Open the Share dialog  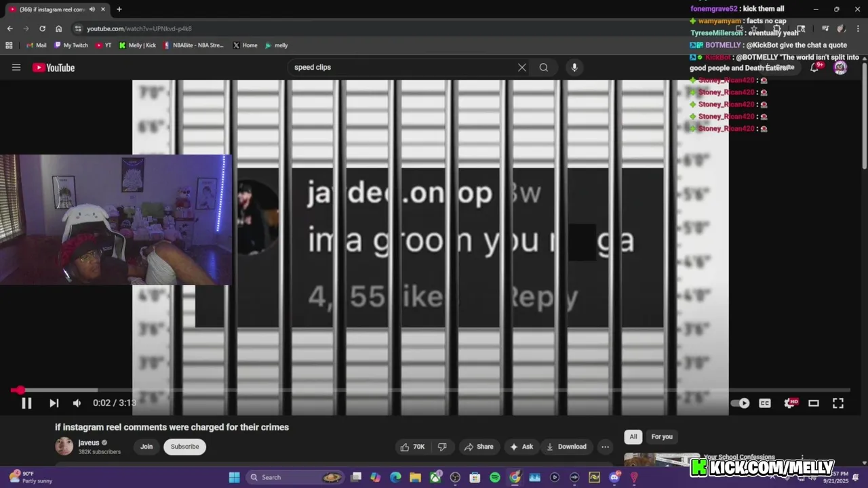pyautogui.click(x=479, y=447)
